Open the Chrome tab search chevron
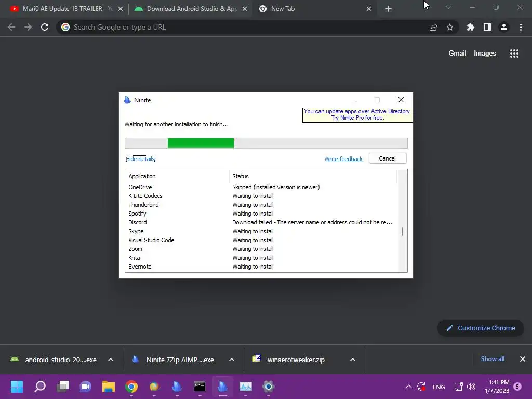Screen dimensions: 532x399 click(448, 7)
